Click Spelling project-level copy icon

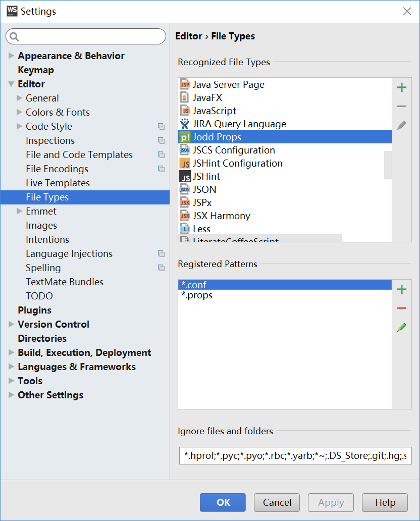click(x=161, y=268)
